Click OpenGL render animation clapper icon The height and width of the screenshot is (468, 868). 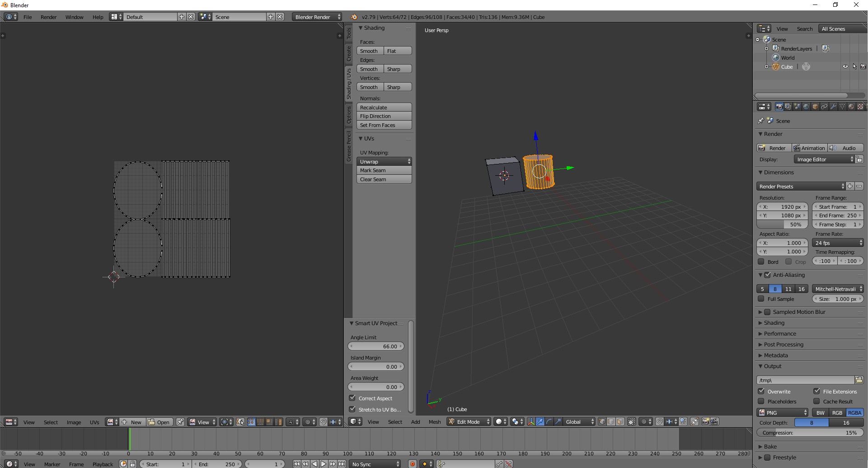point(714,421)
